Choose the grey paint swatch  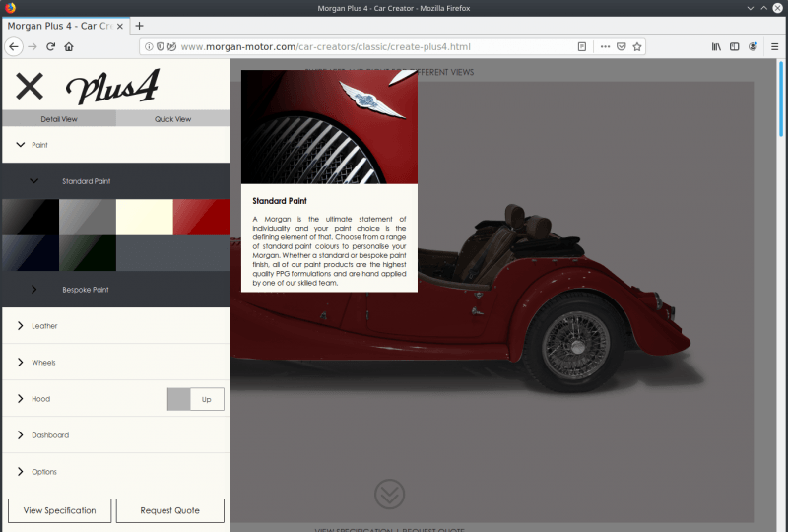(88, 217)
